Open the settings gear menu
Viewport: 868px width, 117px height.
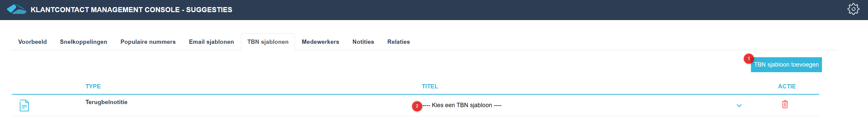853,9
